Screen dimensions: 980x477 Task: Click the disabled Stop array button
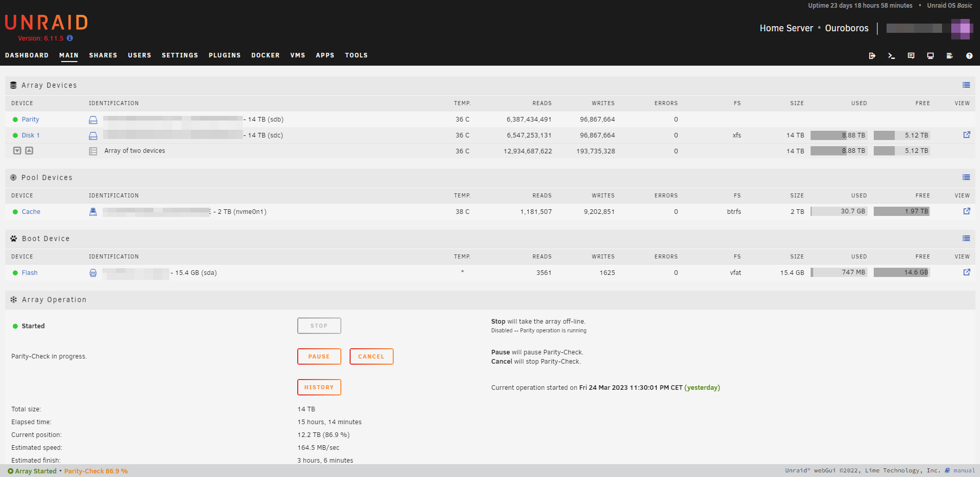pos(319,326)
